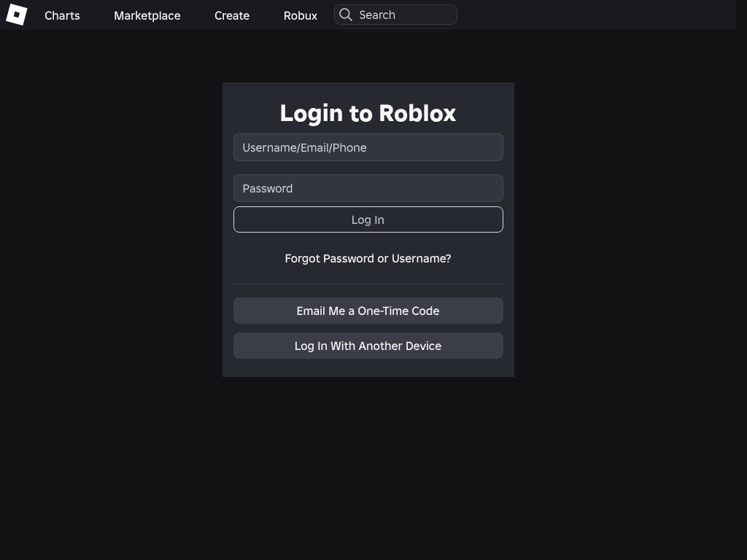Click blank page area below login panel

tap(368, 467)
